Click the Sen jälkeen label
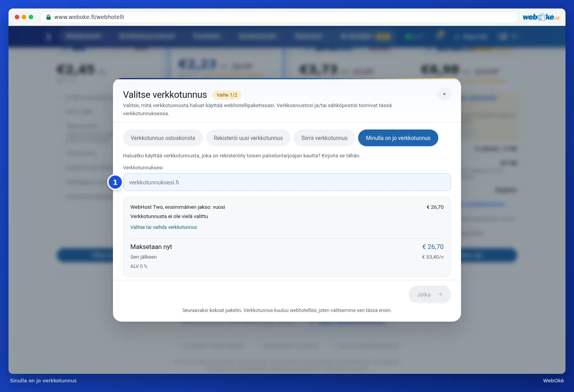 click(143, 257)
